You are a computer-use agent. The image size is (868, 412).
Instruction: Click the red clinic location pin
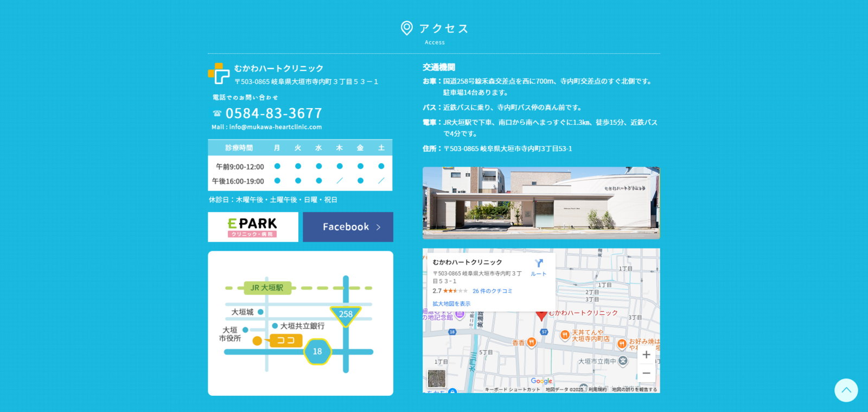(541, 315)
